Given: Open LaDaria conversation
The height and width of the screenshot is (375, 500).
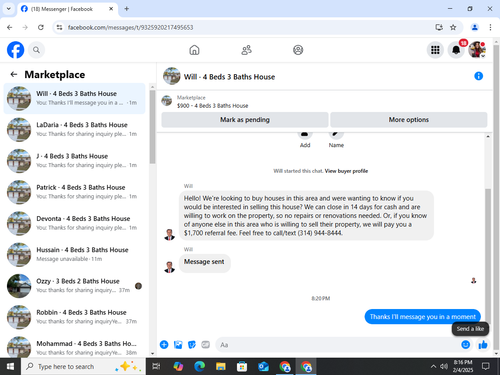Looking at the screenshot, I should pyautogui.click(x=75, y=130).
